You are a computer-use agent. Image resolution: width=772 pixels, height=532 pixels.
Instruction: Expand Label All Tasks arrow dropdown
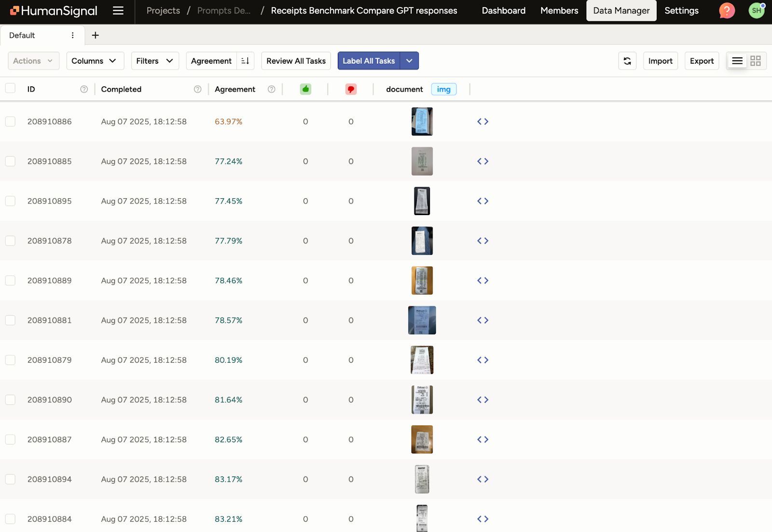(x=409, y=61)
